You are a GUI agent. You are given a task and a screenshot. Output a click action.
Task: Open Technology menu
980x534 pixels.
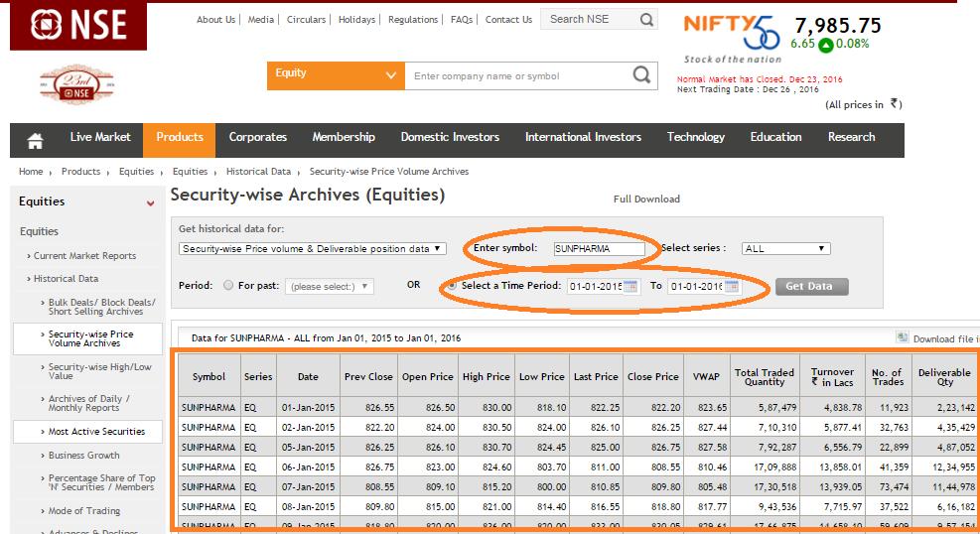(x=696, y=137)
